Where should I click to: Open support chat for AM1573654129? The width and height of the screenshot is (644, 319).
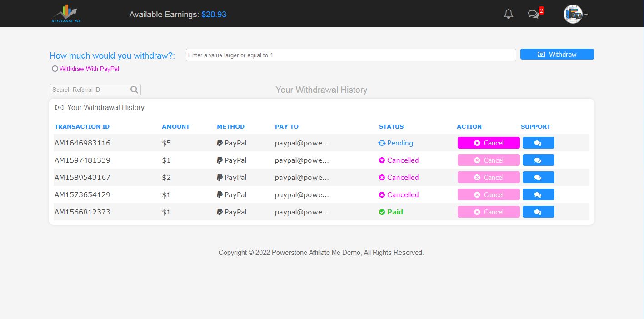pyautogui.click(x=538, y=194)
